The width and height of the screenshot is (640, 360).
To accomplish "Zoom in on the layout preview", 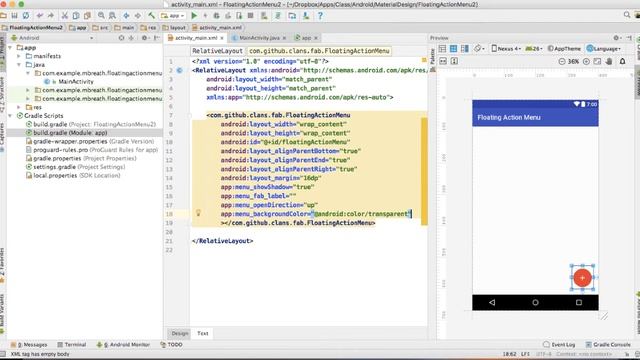I will pyautogui.click(x=586, y=61).
